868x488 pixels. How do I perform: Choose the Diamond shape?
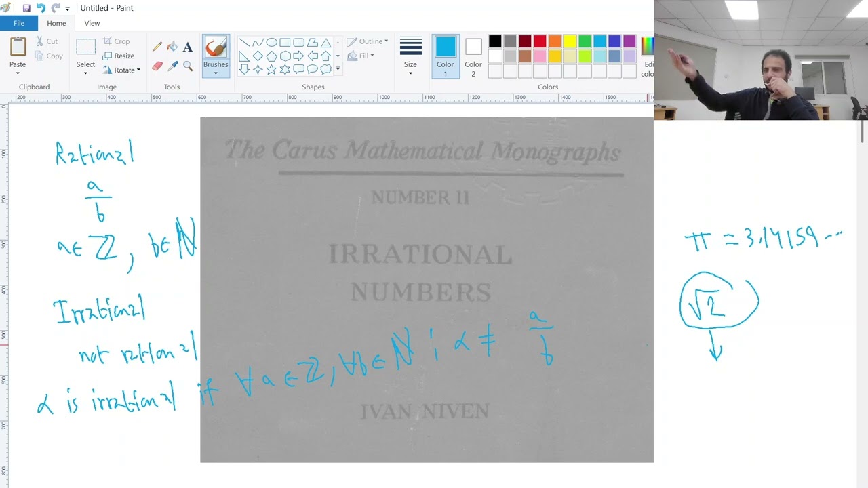click(258, 56)
